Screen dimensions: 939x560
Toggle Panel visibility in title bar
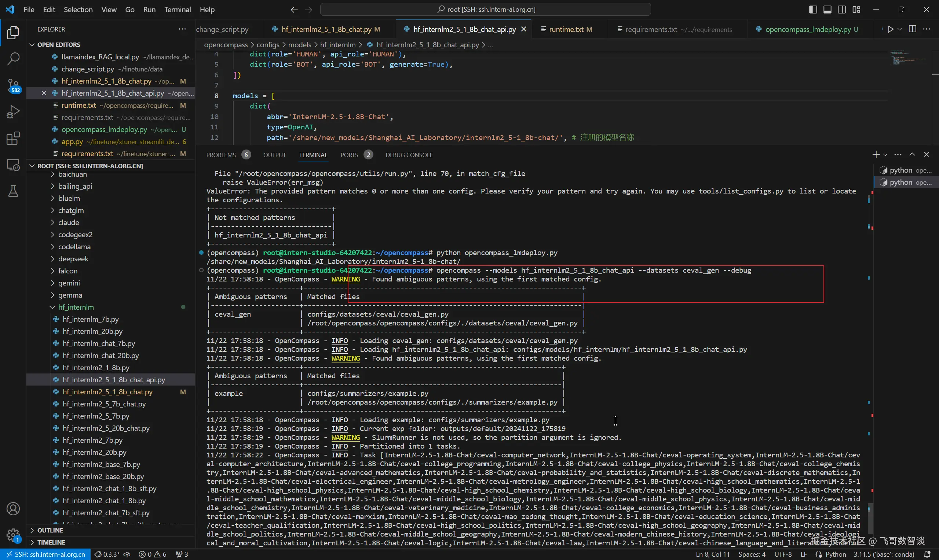pyautogui.click(x=827, y=10)
